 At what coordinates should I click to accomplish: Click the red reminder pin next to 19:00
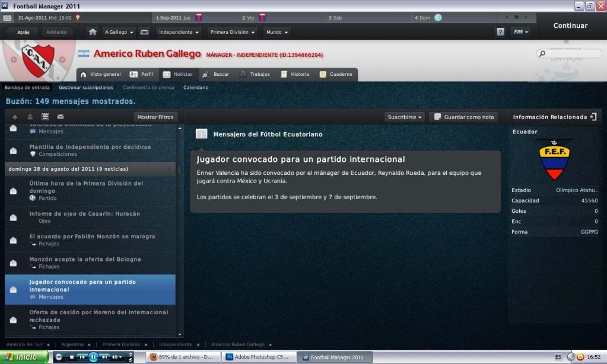tap(78, 17)
